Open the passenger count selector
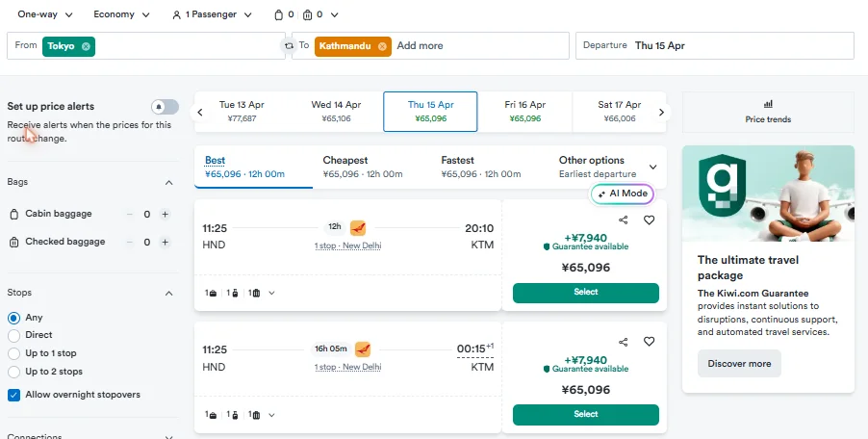The height and width of the screenshot is (439, 868). click(x=212, y=15)
